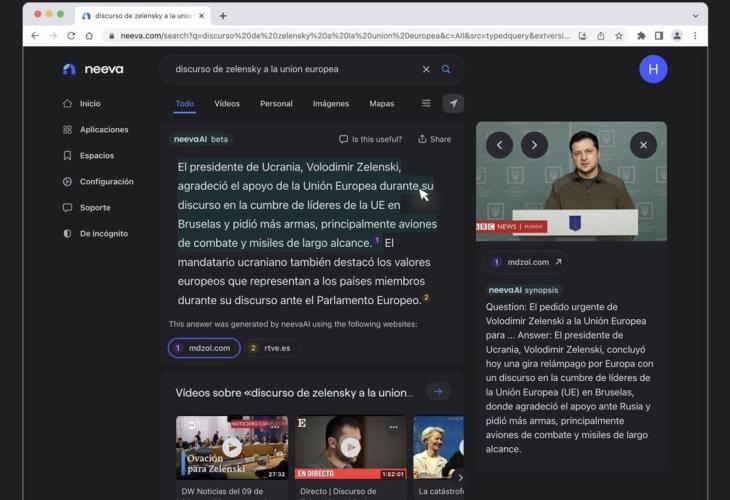The width and height of the screenshot is (730, 500).
Task: Switch to the Vídeos tab
Action: pos(227,103)
